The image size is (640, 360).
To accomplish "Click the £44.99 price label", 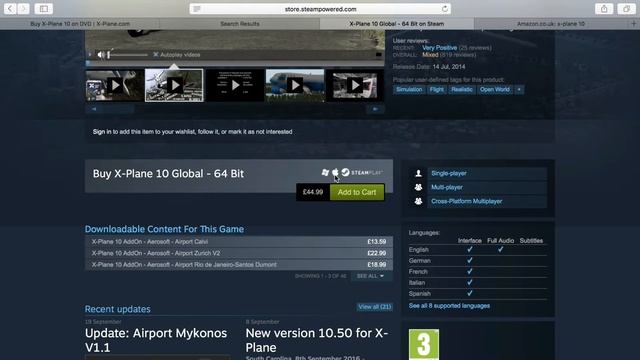I will 313,192.
